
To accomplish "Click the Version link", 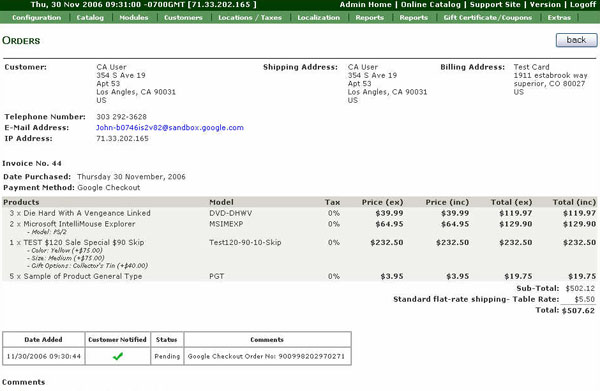I will tap(545, 5).
